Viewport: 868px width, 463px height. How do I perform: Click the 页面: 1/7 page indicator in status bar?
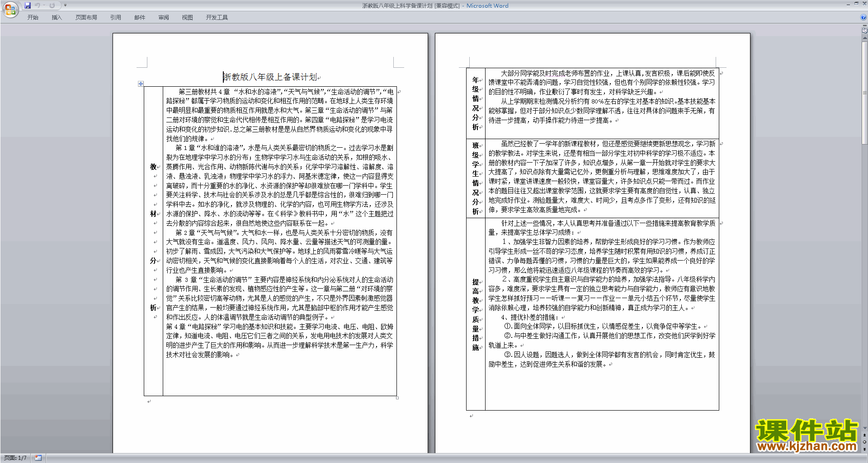tap(15, 458)
